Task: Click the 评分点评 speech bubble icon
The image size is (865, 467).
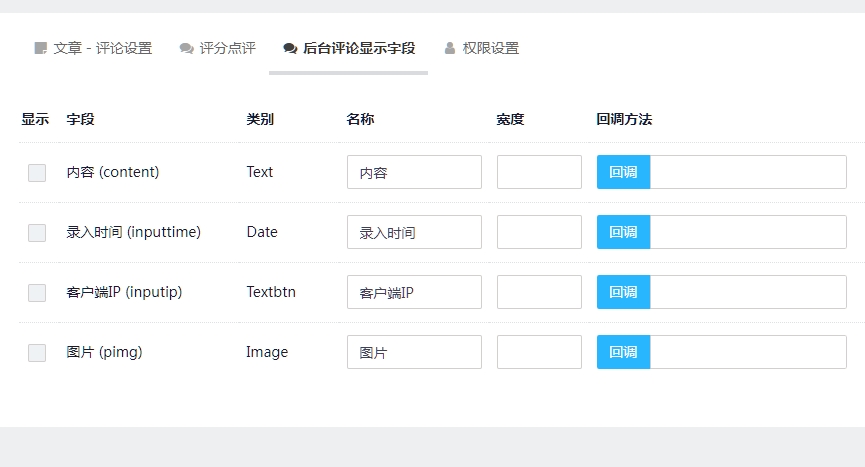Action: 186,48
